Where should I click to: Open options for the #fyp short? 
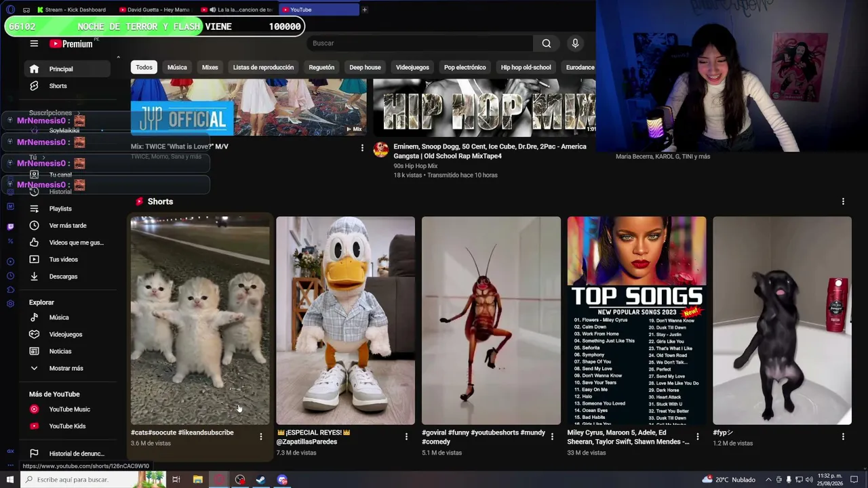843,436
